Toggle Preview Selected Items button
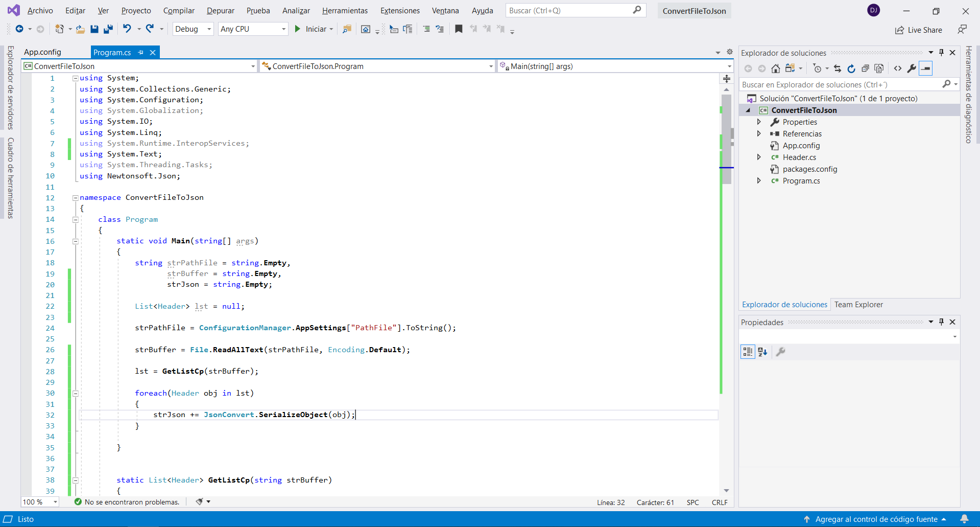This screenshot has width=980, height=527. pyautogui.click(x=926, y=68)
